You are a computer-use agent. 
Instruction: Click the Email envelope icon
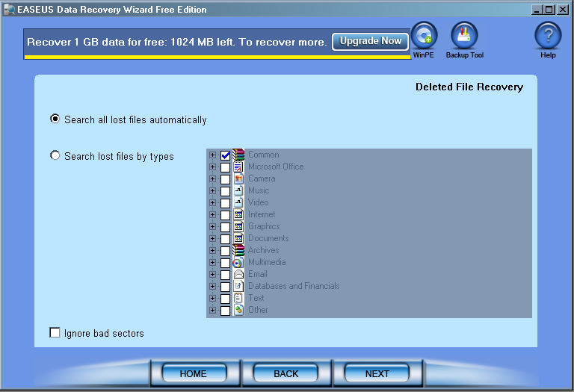[238, 274]
